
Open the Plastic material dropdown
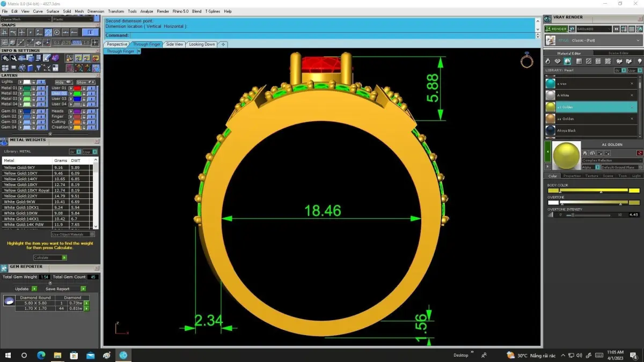[x=72, y=19]
